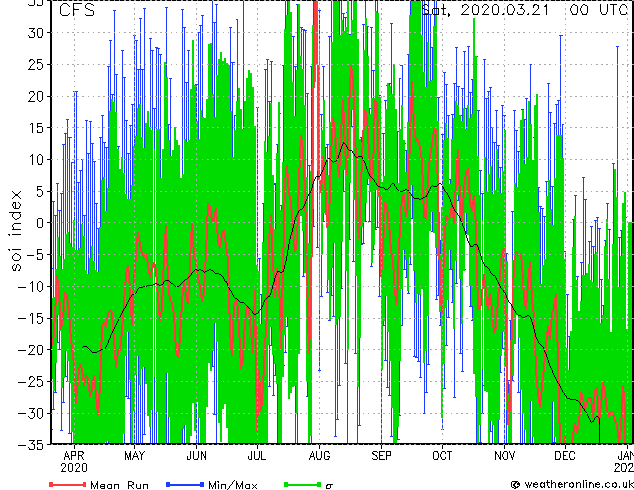The height and width of the screenshot is (490, 634).
Task: Click the weatheronline.co.uk credit
Action: click(572, 484)
